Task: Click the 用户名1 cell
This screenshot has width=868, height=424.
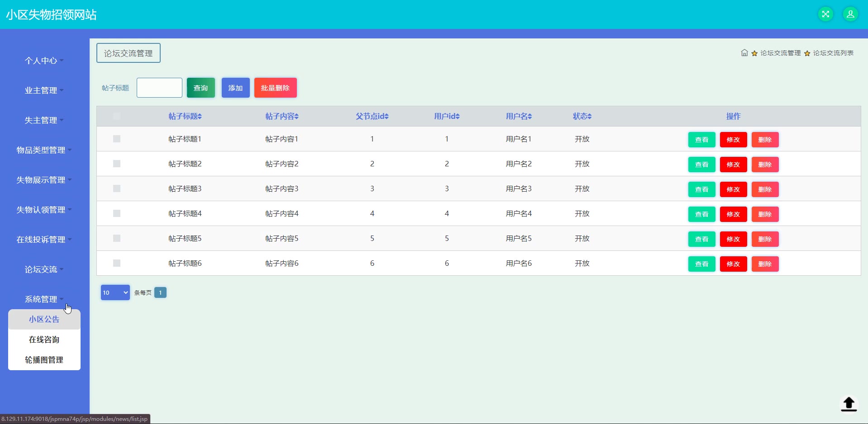Action: coord(519,139)
